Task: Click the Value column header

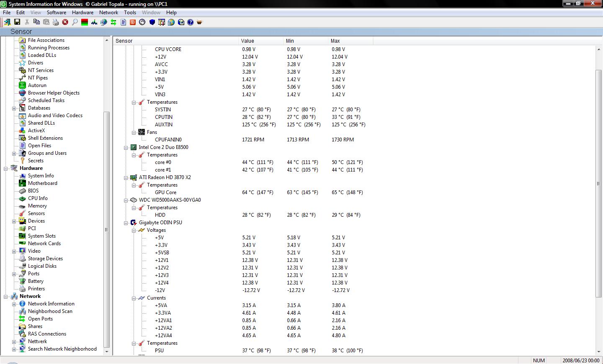Action: coord(261,41)
